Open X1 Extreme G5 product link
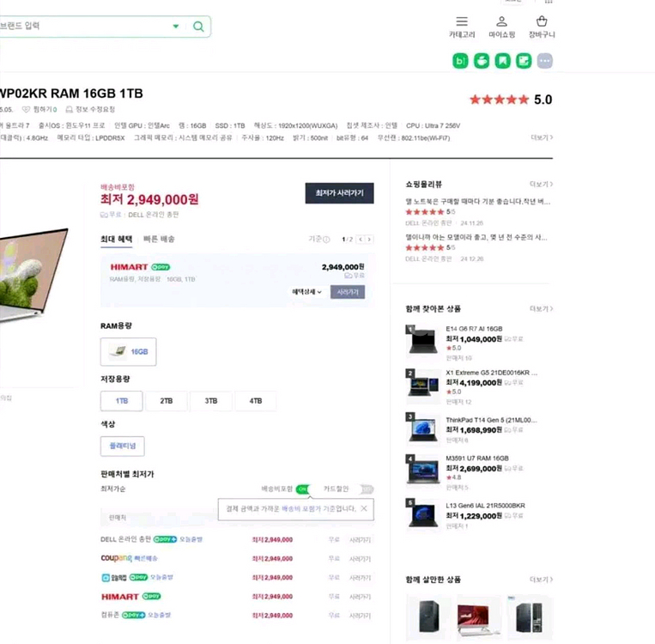 (492, 373)
